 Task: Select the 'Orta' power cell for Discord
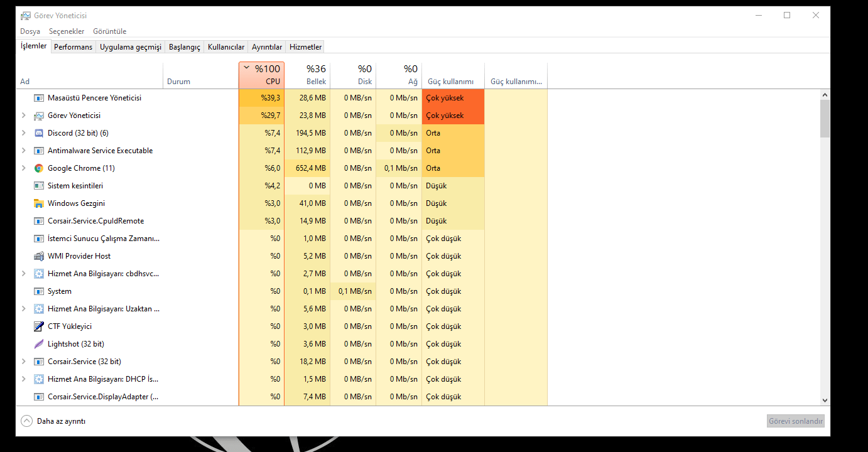[x=453, y=133]
